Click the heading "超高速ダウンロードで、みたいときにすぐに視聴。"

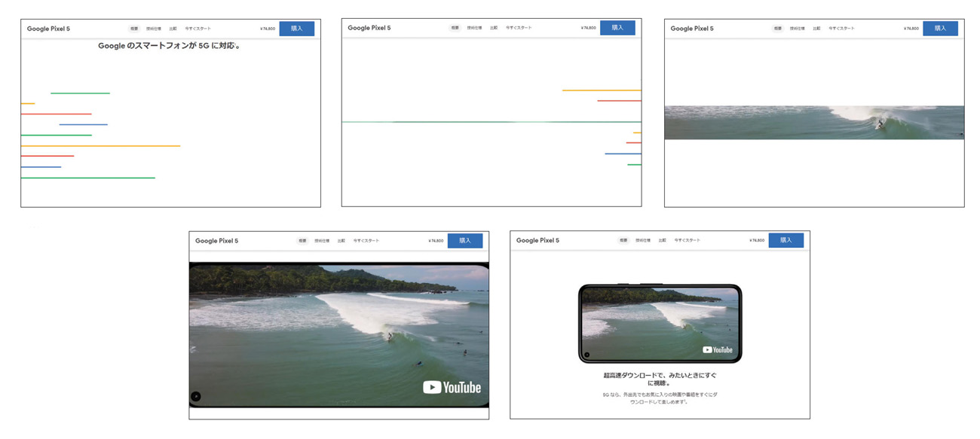click(660, 380)
